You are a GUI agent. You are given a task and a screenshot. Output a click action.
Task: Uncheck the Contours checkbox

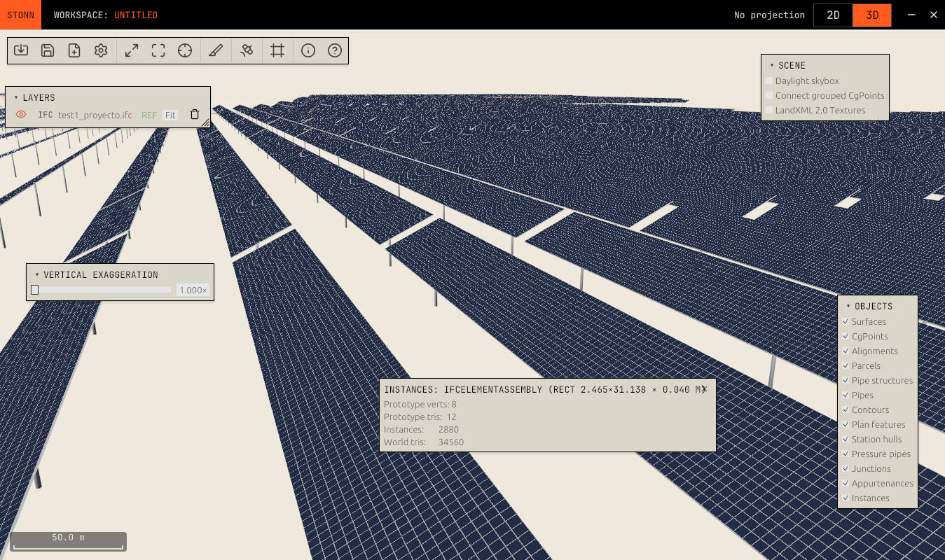click(846, 410)
